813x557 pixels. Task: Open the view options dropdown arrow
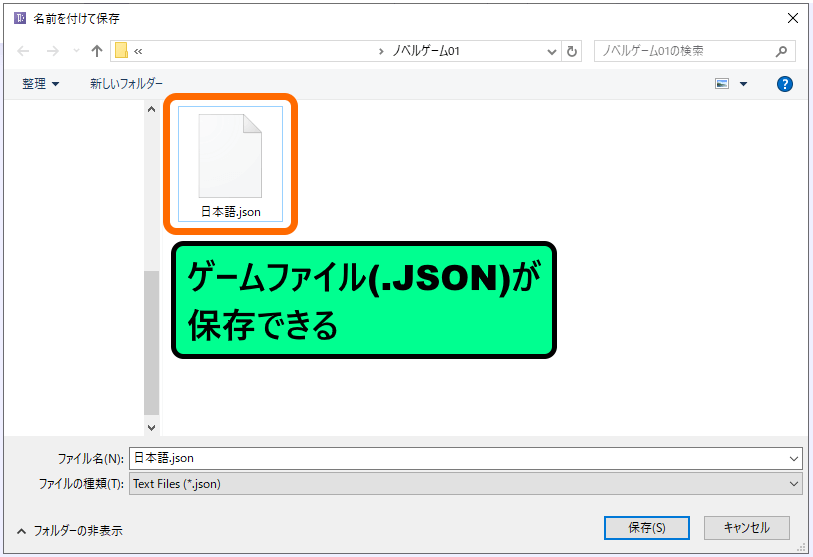[x=743, y=84]
